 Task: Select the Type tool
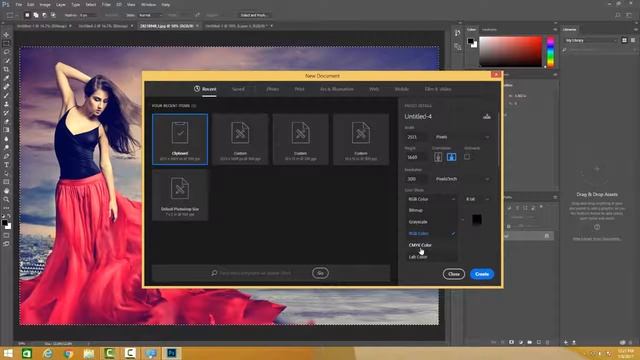coord(6,164)
